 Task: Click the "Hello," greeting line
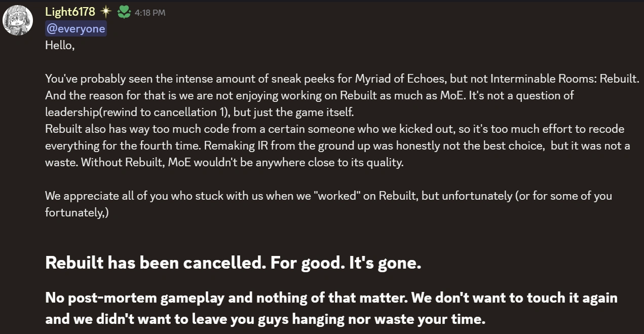click(60, 45)
